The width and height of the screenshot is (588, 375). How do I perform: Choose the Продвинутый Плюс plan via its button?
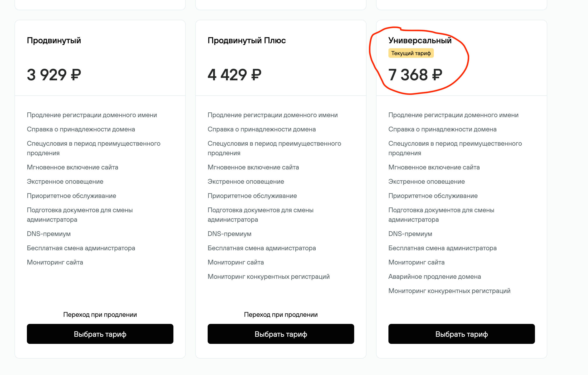coord(281,334)
